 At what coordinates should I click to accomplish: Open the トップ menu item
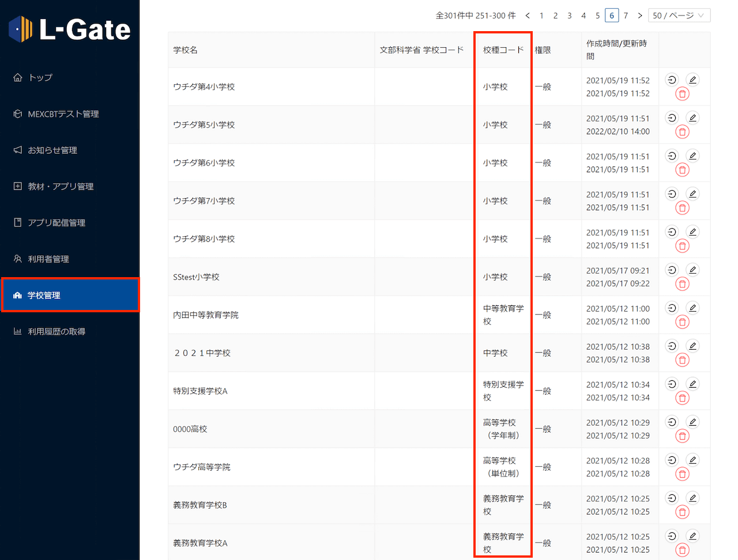coord(40,78)
